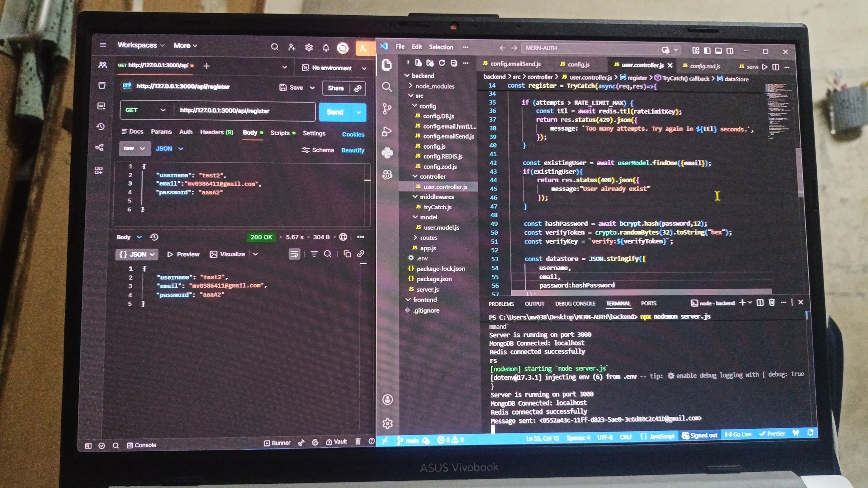The image size is (868, 488).
Task: Toggle primary sidebar layout icon in title bar
Action: pyautogui.click(x=707, y=50)
